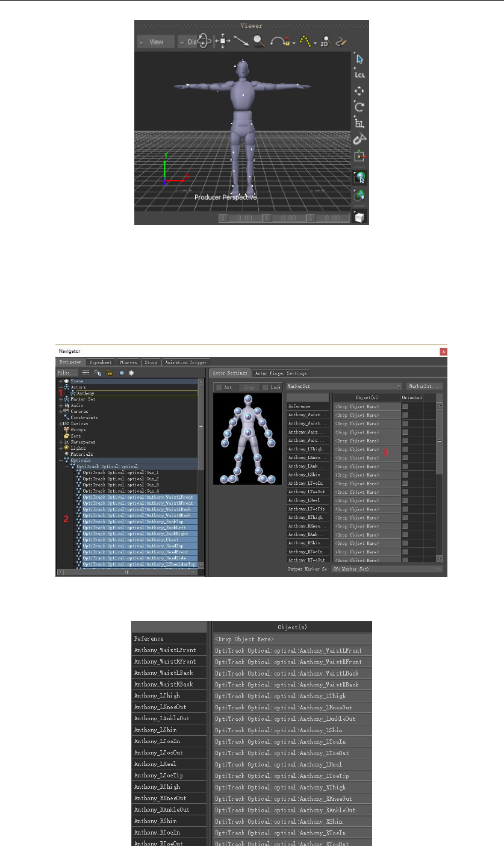Check Oriented box for Anthony_LShin row
The height and width of the screenshot is (846, 504).
pyautogui.click(x=405, y=474)
